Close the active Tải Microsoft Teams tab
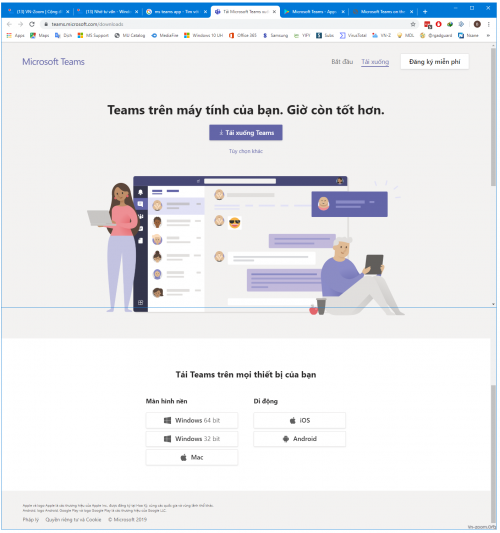Viewport: 500px width, 533px height. pos(274,12)
